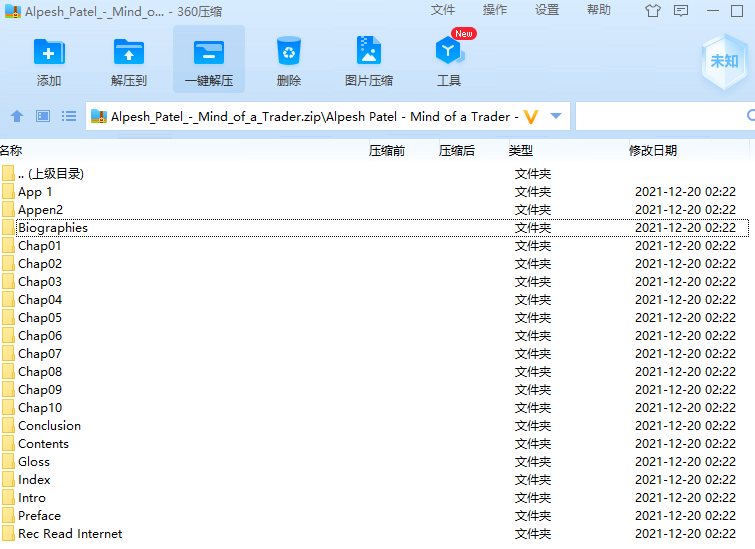Click the 删除 (Delete) trash icon
Viewport: 755px width, 549px height.
[288, 51]
